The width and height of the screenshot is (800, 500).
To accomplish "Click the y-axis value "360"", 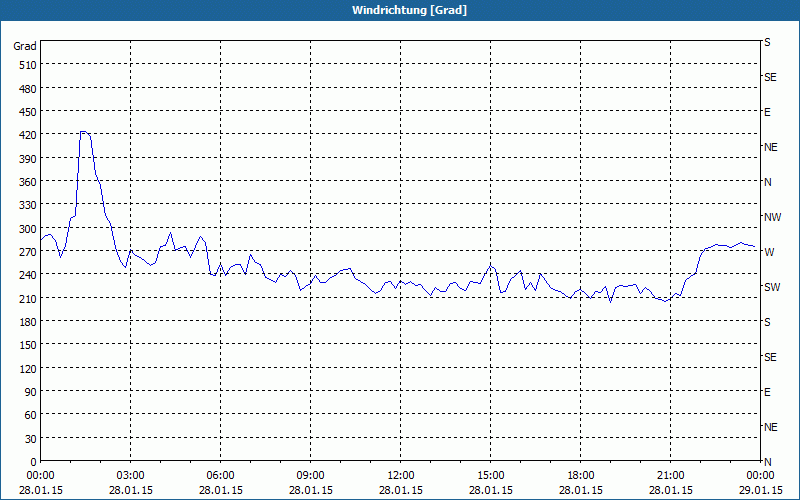I will (29, 182).
